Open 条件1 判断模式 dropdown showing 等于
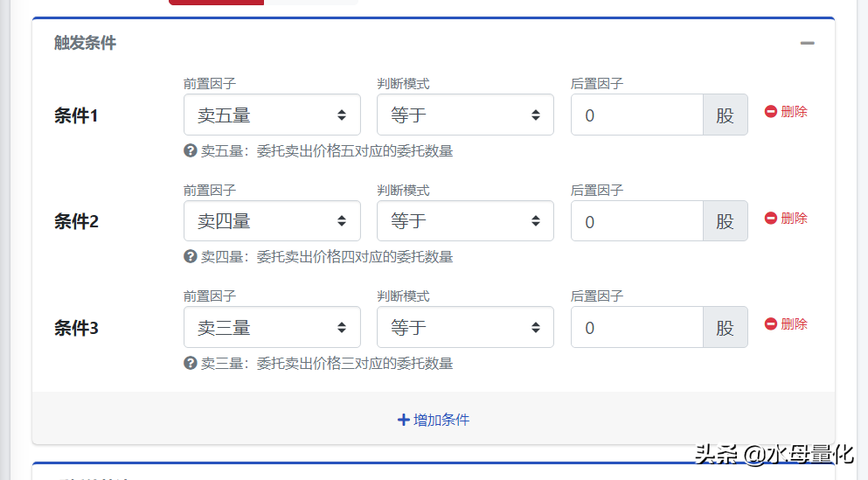The width and height of the screenshot is (868, 480). coord(465,115)
